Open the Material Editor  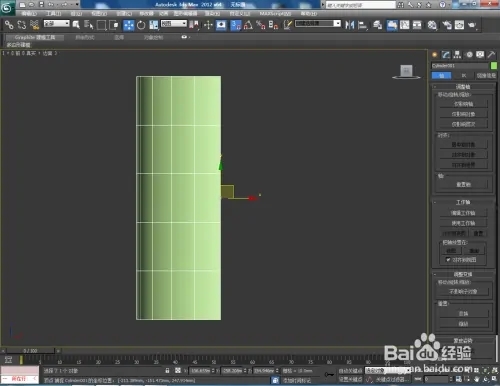(432, 25)
